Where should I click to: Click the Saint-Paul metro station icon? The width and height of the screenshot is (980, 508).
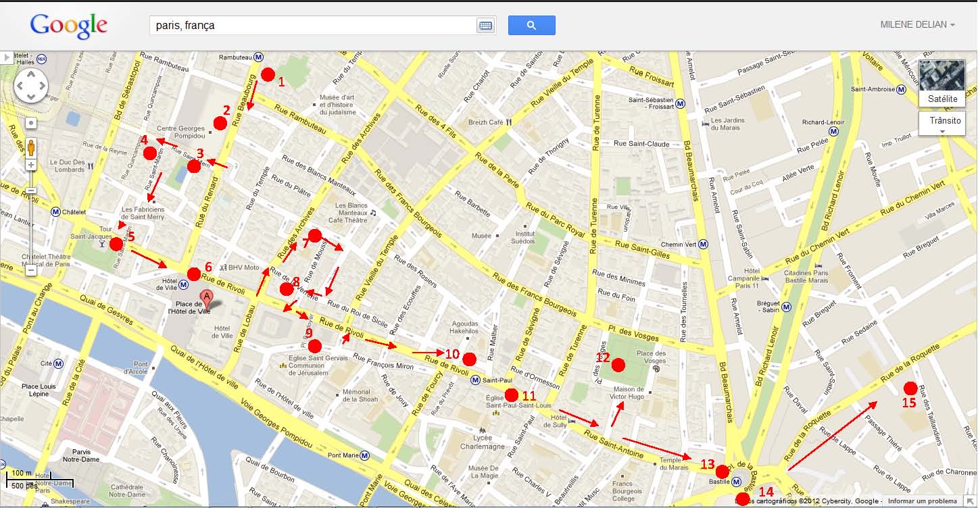coord(476,380)
